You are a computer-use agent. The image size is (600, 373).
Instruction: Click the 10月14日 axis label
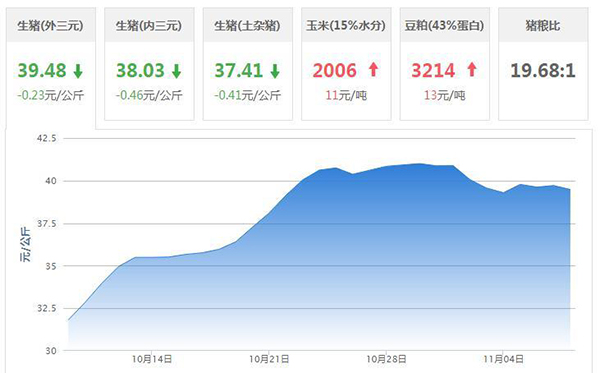[152, 359]
